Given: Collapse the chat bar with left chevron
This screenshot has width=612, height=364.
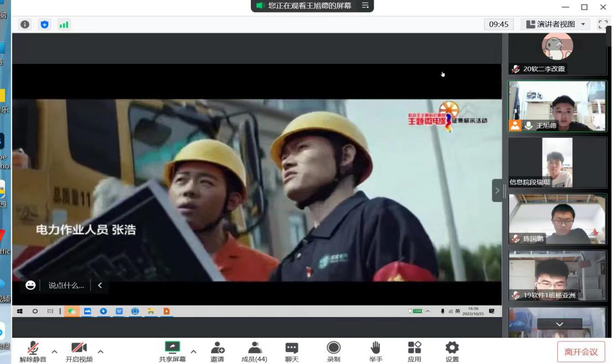Looking at the screenshot, I should (100, 285).
